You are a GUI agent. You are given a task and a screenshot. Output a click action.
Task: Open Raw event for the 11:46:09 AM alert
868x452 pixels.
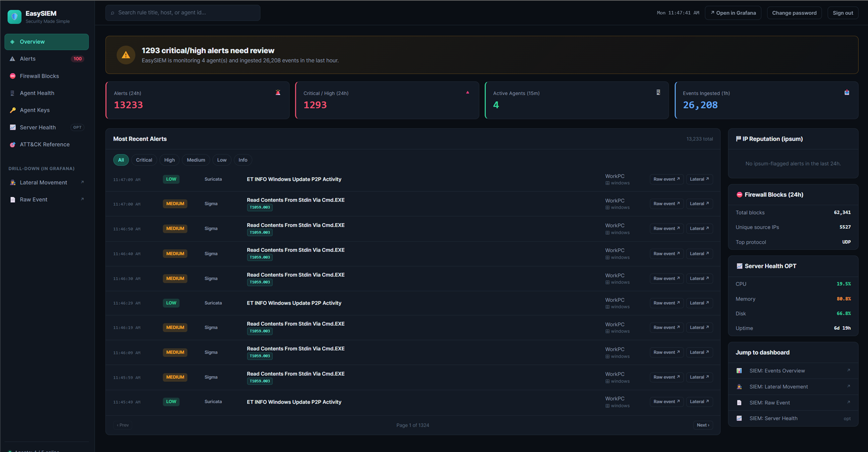pyautogui.click(x=666, y=353)
